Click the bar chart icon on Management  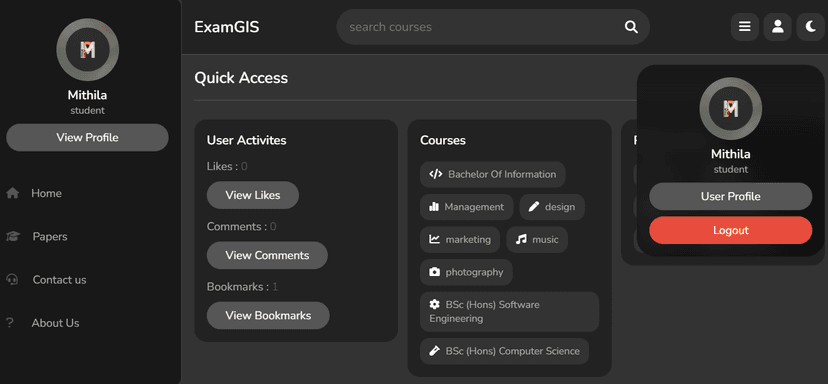tap(434, 207)
